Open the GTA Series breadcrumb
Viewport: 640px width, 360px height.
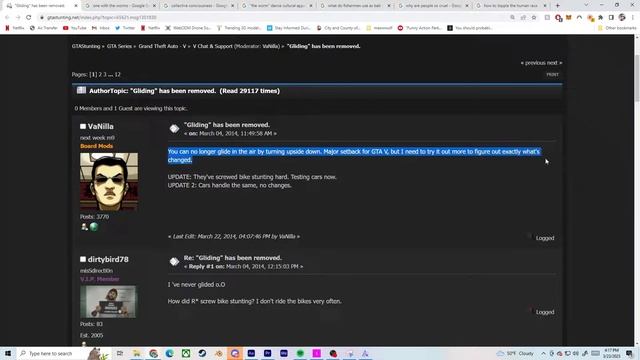coord(119,47)
